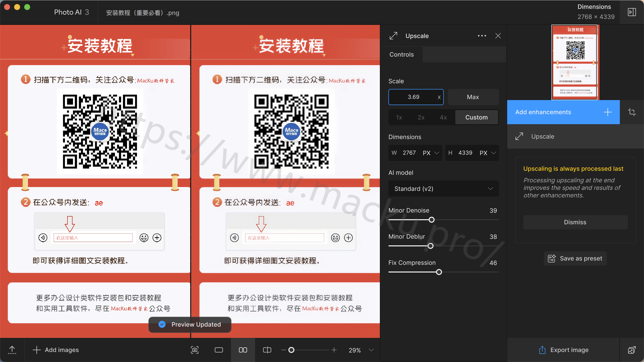Click the zoom slider handle in bottom bar

291,350
